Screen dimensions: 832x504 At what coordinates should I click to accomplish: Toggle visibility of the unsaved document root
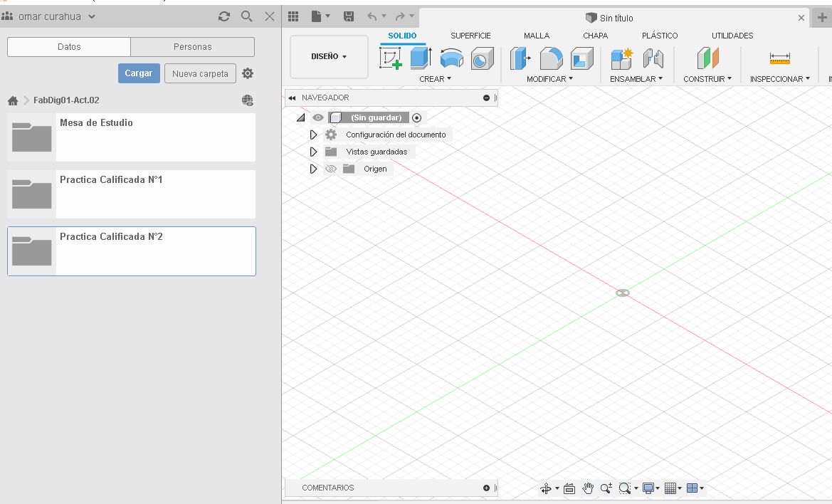coord(317,117)
